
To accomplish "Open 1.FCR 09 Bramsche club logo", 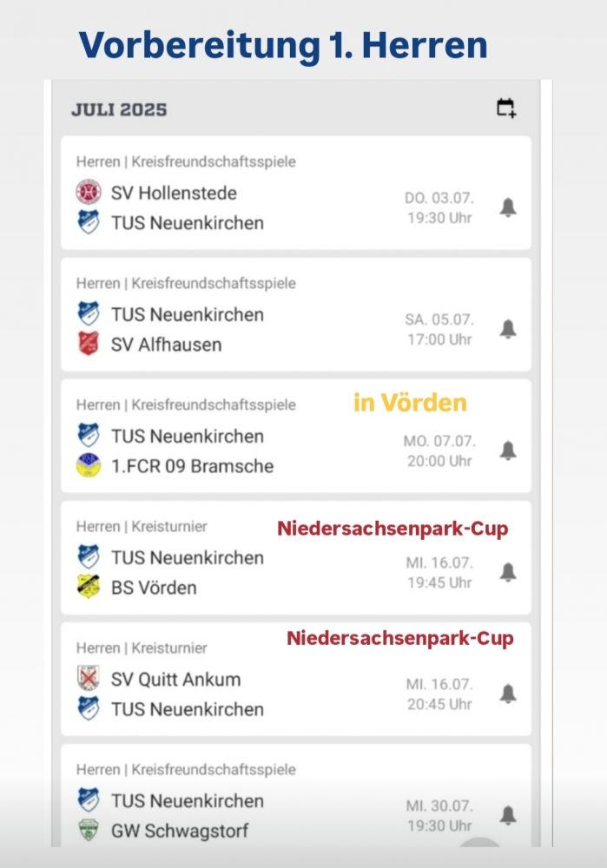I will pyautogui.click(x=89, y=465).
